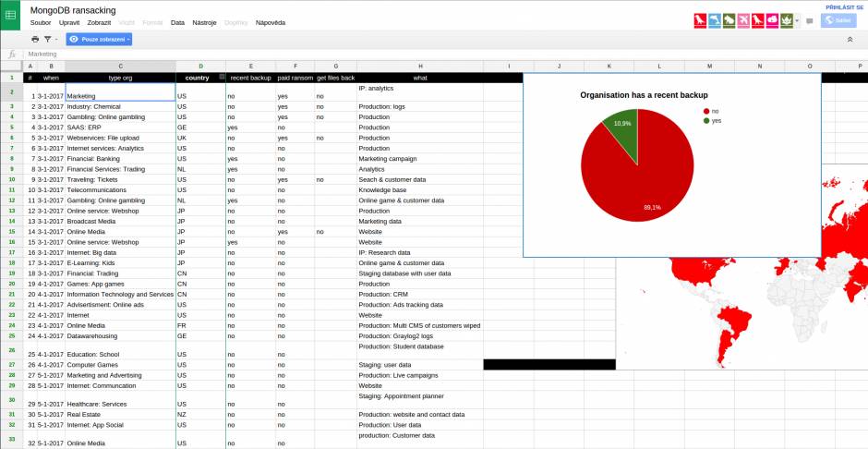Open the comments speech bubble icon
The width and height of the screenshot is (868, 449).
click(810, 21)
